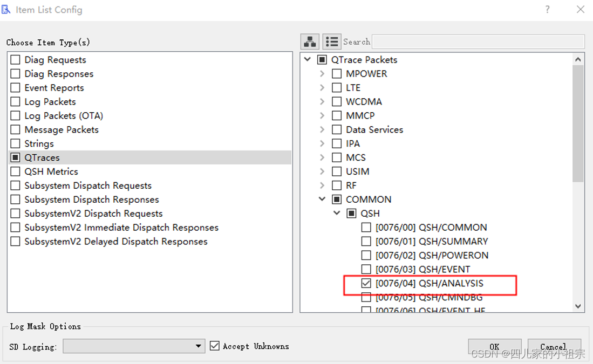
Task: Check the QSH/SUMMARY checkbox
Action: pyautogui.click(x=366, y=242)
